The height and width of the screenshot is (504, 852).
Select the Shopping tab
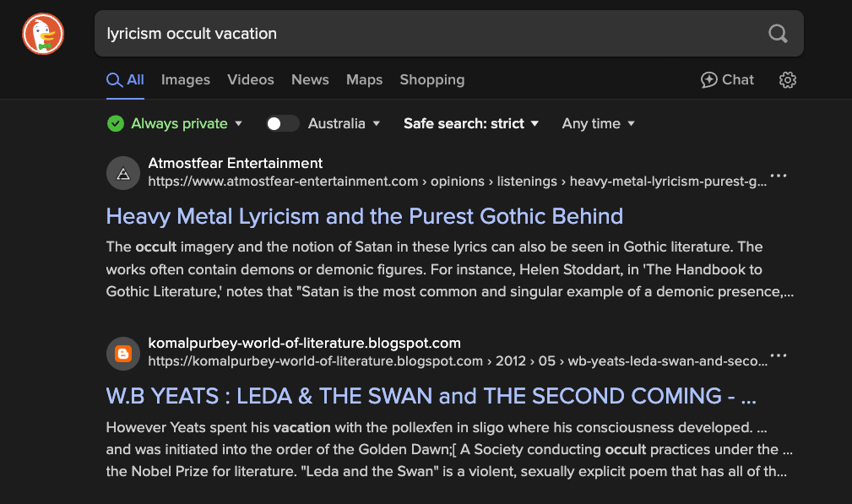coord(432,80)
